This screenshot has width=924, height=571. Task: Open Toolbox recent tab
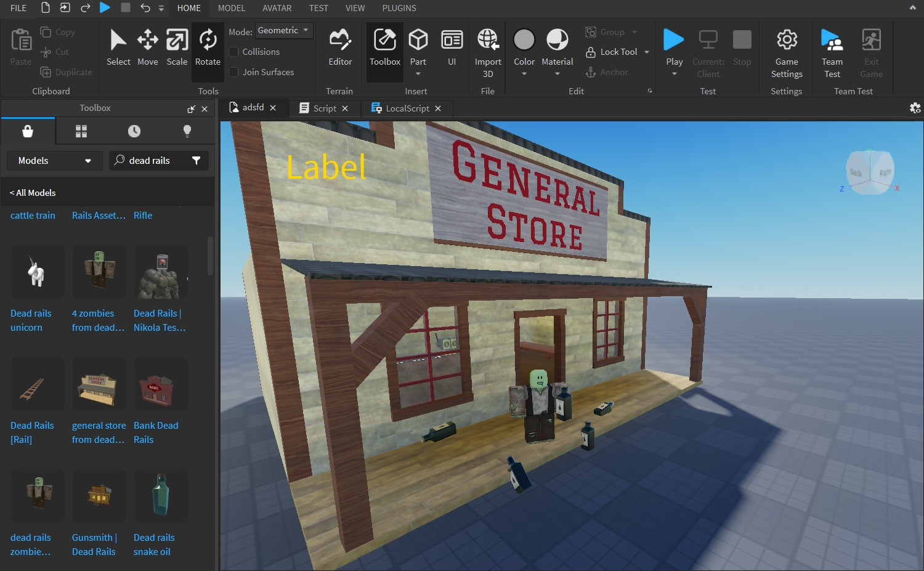pyautogui.click(x=134, y=131)
